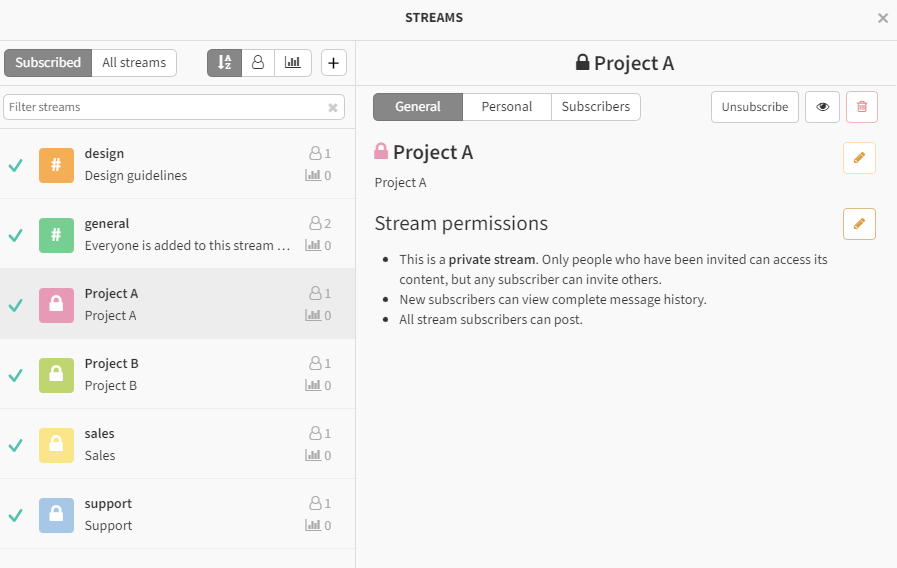The width and height of the screenshot is (897, 568).
Task: Sort streams by subscriber count
Action: click(258, 62)
